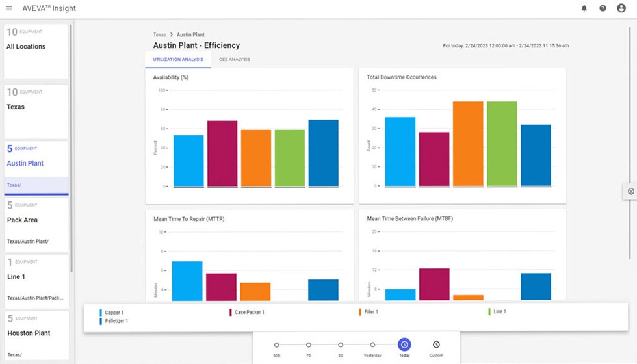
Task: Open the user account profile icon
Action: 621,8
